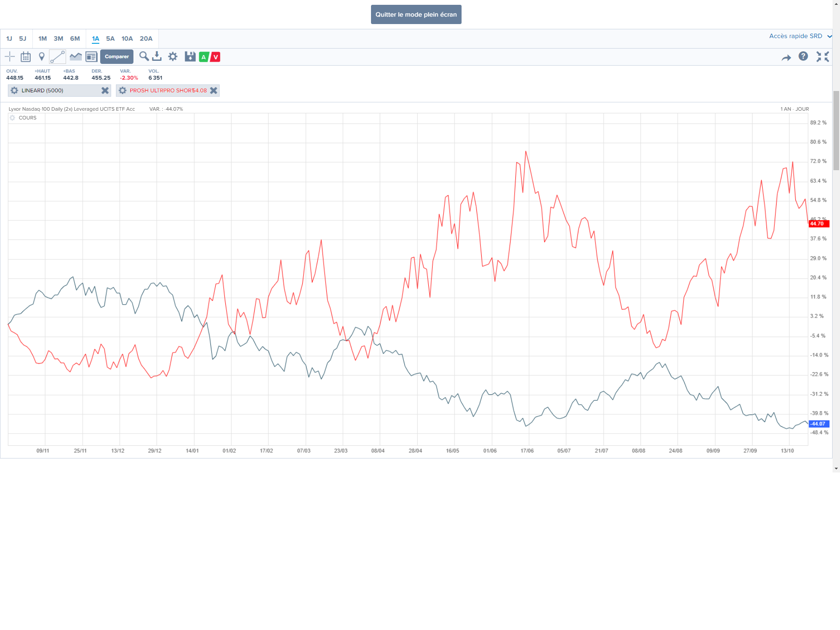Image resolution: width=840 pixels, height=630 pixels.
Task: Share the chart with arrow icon
Action: [x=786, y=57]
